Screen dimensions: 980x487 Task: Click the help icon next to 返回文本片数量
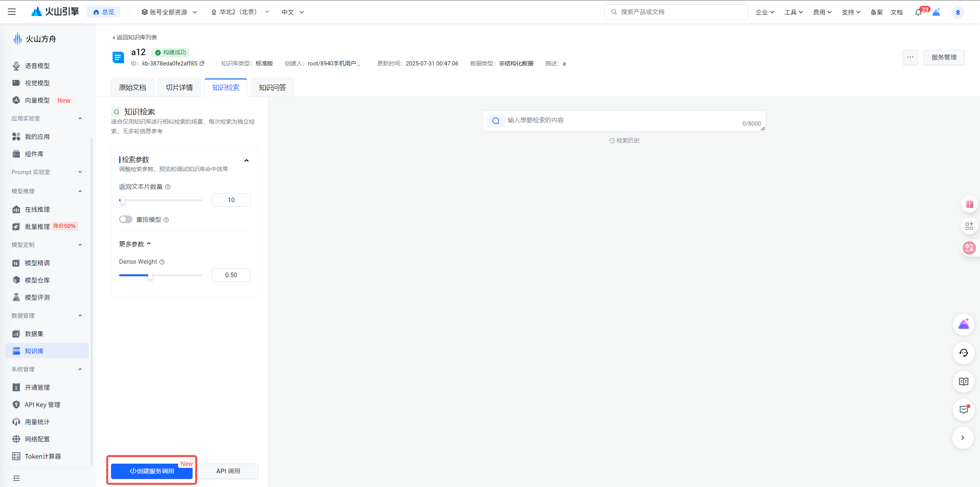[168, 187]
